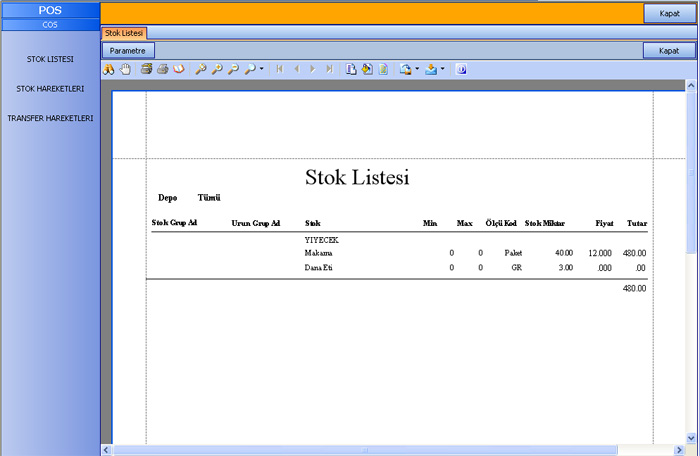Click the 3.00 stock quantity value
700x456 pixels.
(x=566, y=268)
